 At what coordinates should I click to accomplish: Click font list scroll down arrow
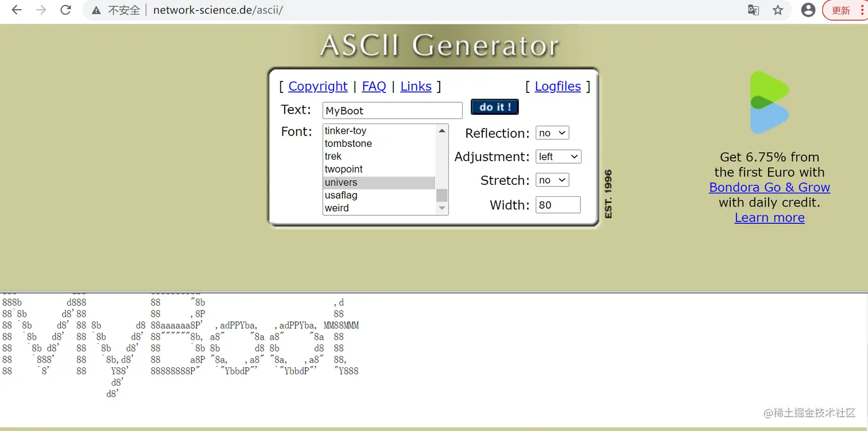(442, 208)
